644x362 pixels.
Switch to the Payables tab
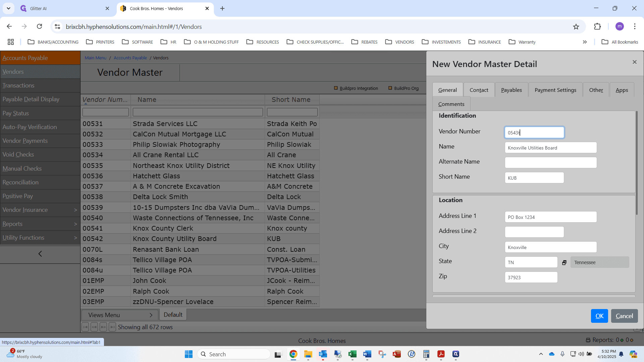511,90
